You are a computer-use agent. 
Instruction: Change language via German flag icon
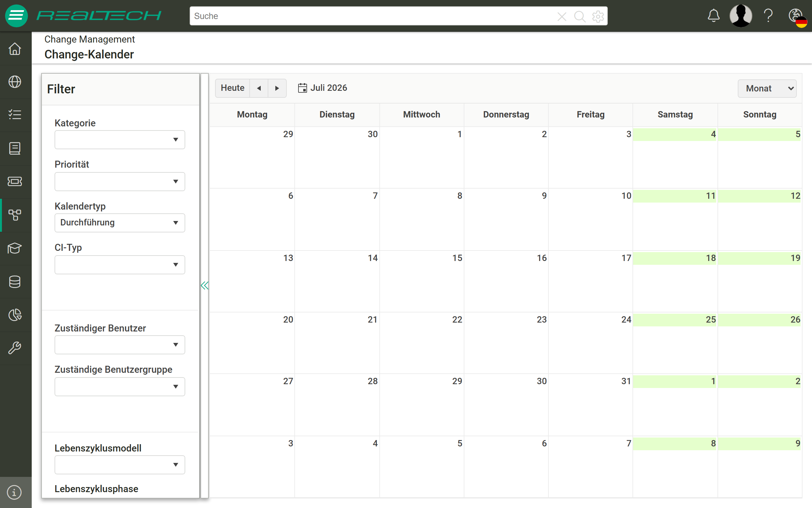[798, 18]
